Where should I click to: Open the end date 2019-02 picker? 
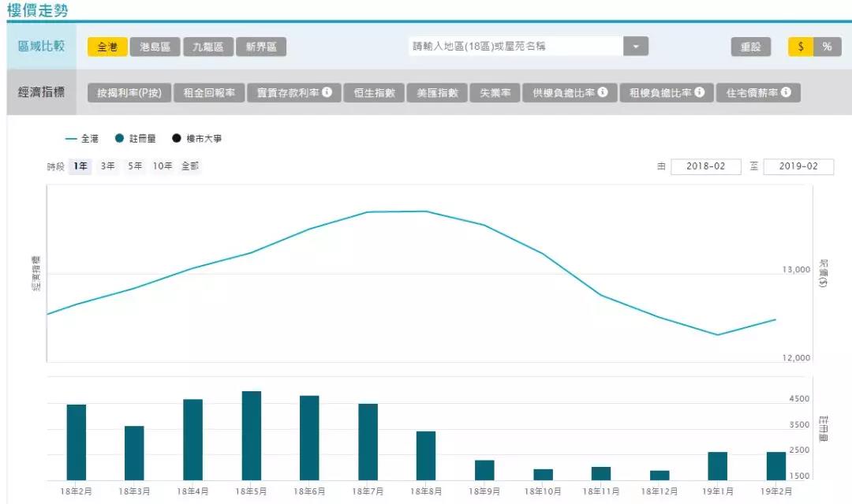(798, 166)
